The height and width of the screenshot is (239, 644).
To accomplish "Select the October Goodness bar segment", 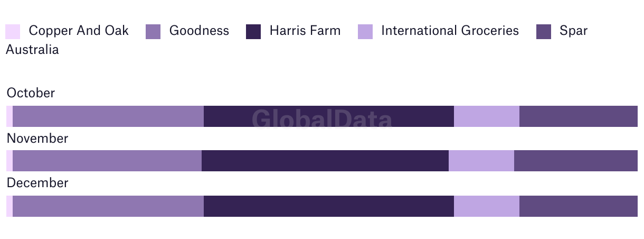I will 108,116.
